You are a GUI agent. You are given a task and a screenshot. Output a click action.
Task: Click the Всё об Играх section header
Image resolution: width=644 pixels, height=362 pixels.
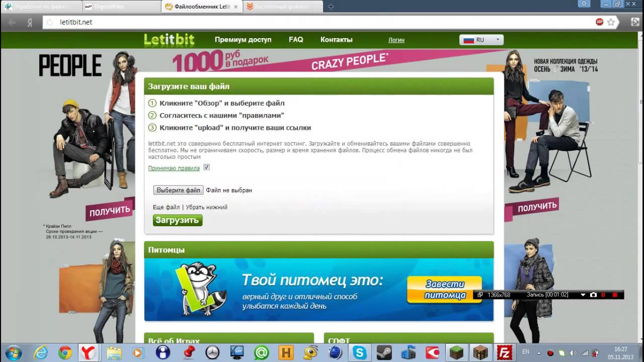pyautogui.click(x=229, y=338)
